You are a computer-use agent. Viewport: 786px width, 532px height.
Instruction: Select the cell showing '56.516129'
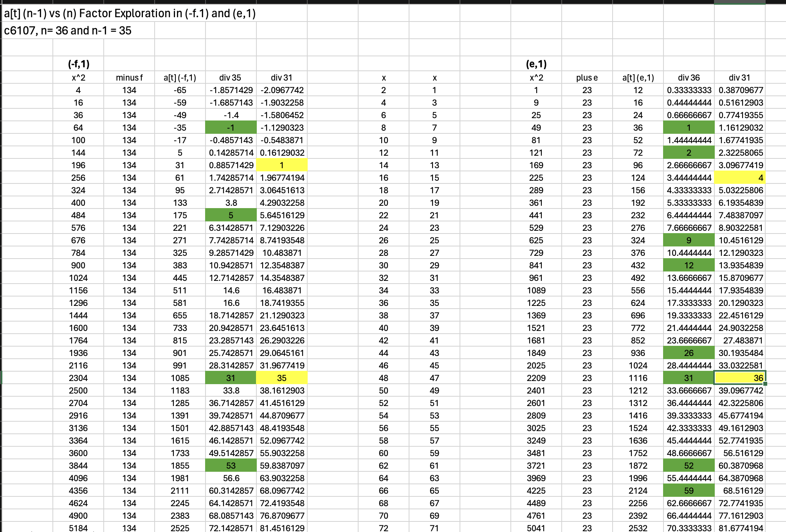740,453
